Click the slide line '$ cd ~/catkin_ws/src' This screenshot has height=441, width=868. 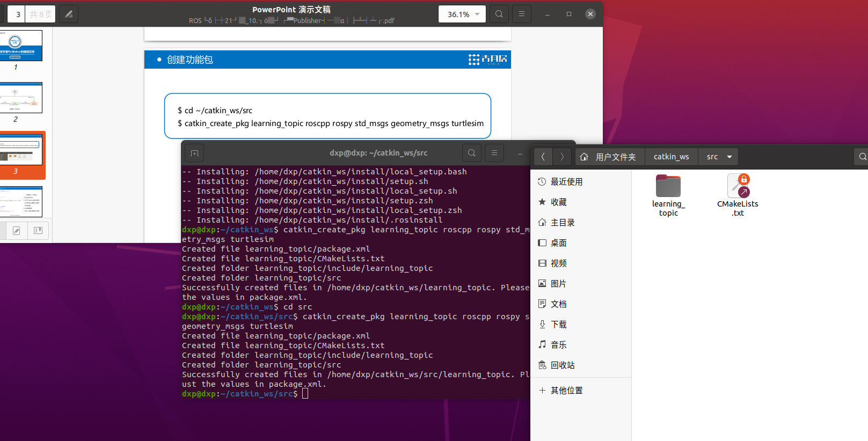pyautogui.click(x=215, y=111)
